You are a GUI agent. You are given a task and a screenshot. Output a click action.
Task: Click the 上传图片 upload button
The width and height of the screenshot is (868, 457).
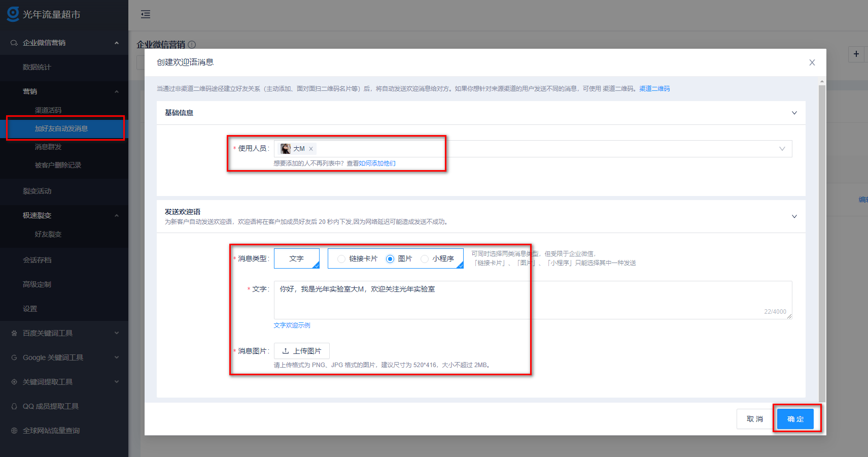click(x=302, y=351)
